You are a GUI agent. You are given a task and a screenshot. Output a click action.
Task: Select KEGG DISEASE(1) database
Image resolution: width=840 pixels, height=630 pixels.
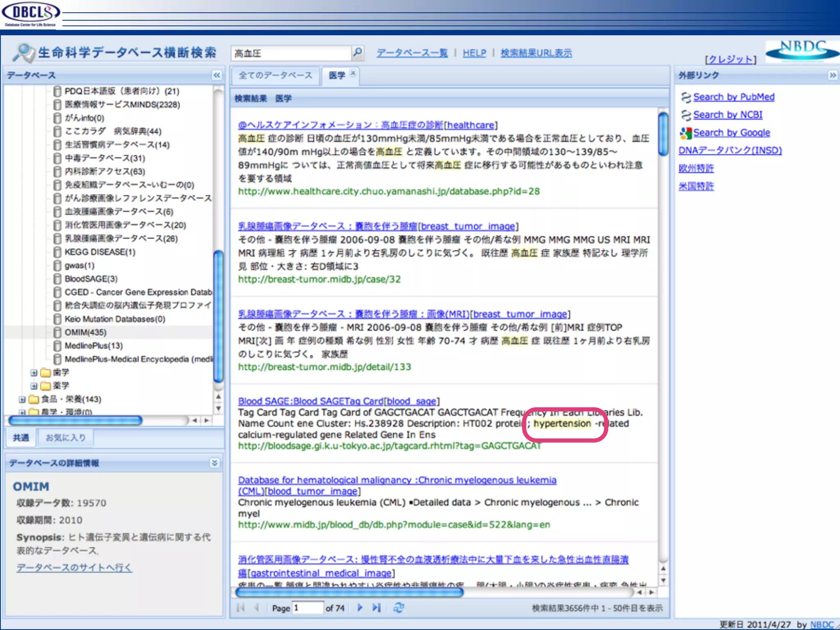pyautogui.click(x=100, y=252)
